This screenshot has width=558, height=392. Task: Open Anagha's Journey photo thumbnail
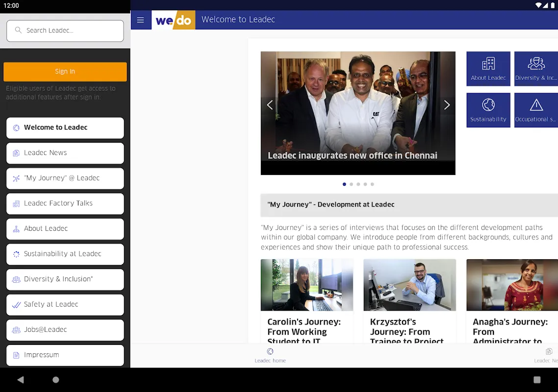tap(512, 285)
